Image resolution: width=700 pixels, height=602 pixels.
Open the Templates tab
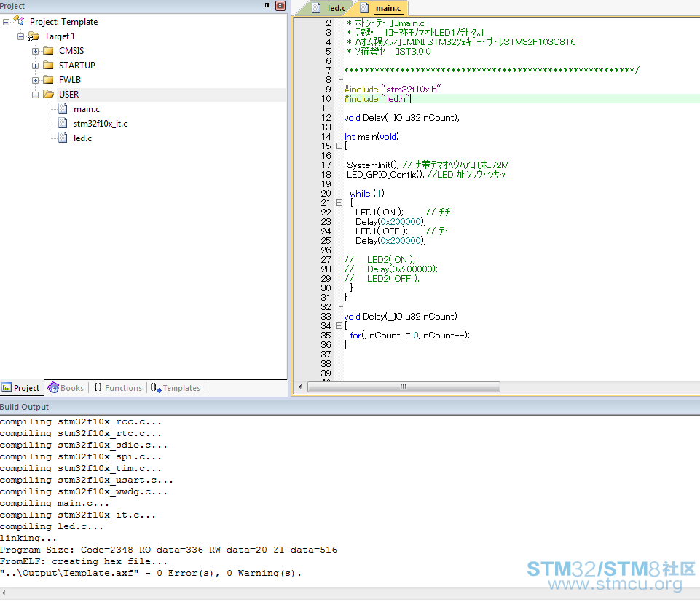pos(176,388)
